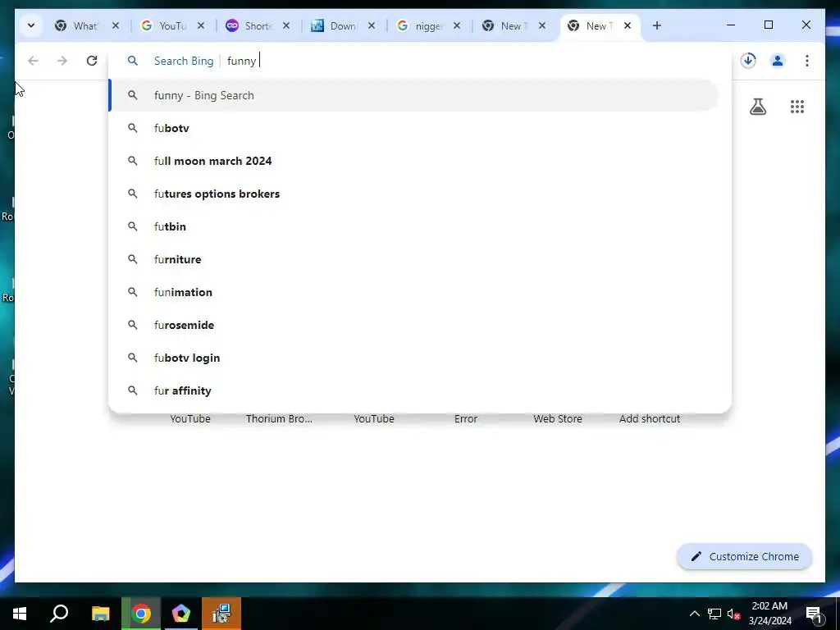Go forward with the forward arrow
Viewport: 840px width, 630px height.
tap(62, 61)
